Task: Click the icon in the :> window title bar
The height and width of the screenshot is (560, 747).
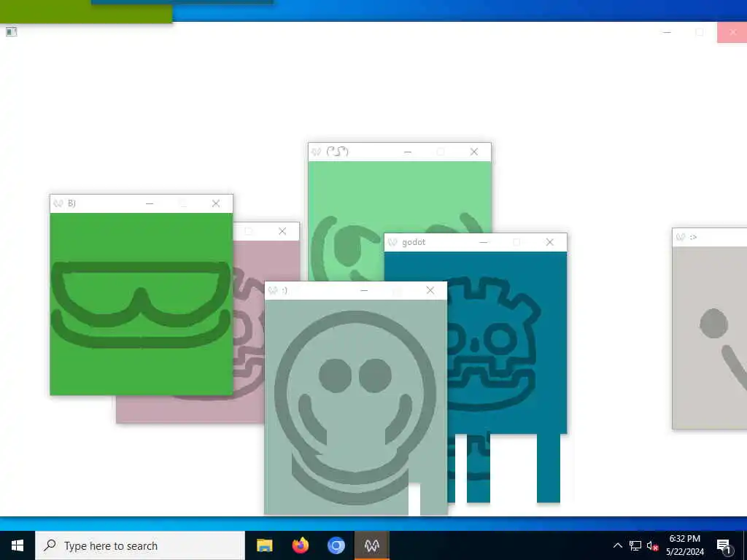Action: (681, 237)
